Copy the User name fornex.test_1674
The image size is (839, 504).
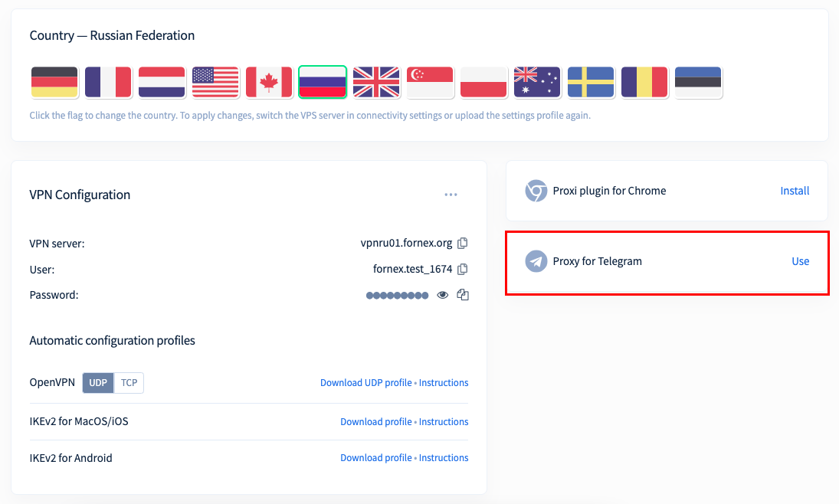pos(463,269)
